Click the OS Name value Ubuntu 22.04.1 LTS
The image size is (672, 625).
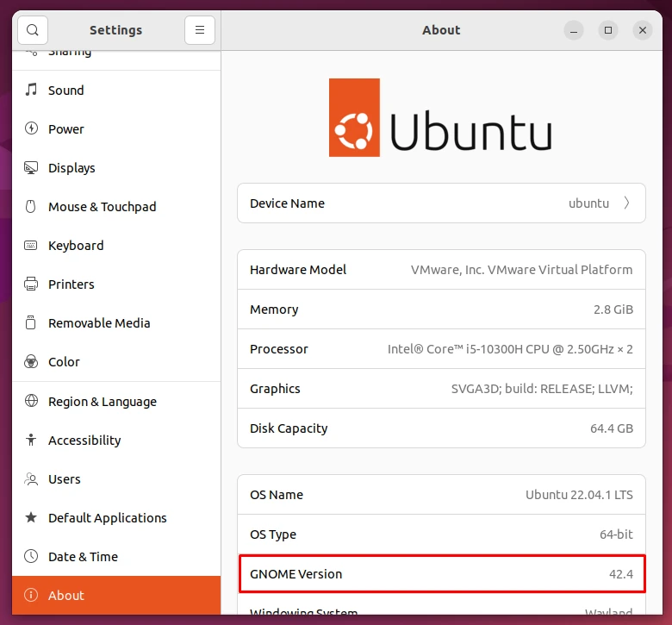pyautogui.click(x=579, y=495)
